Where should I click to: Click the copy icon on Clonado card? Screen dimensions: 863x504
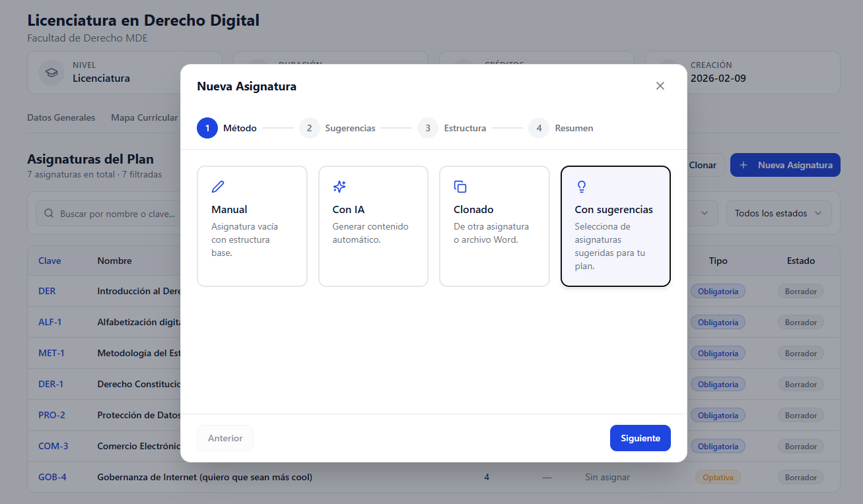(460, 187)
